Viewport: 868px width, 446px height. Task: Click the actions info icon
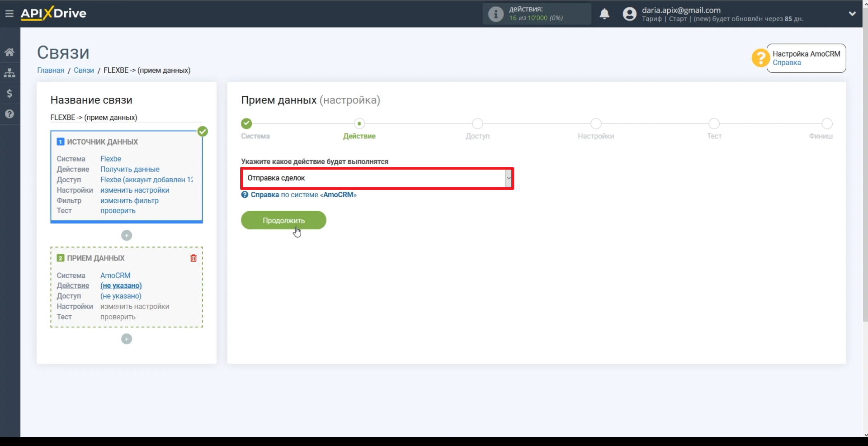click(495, 14)
